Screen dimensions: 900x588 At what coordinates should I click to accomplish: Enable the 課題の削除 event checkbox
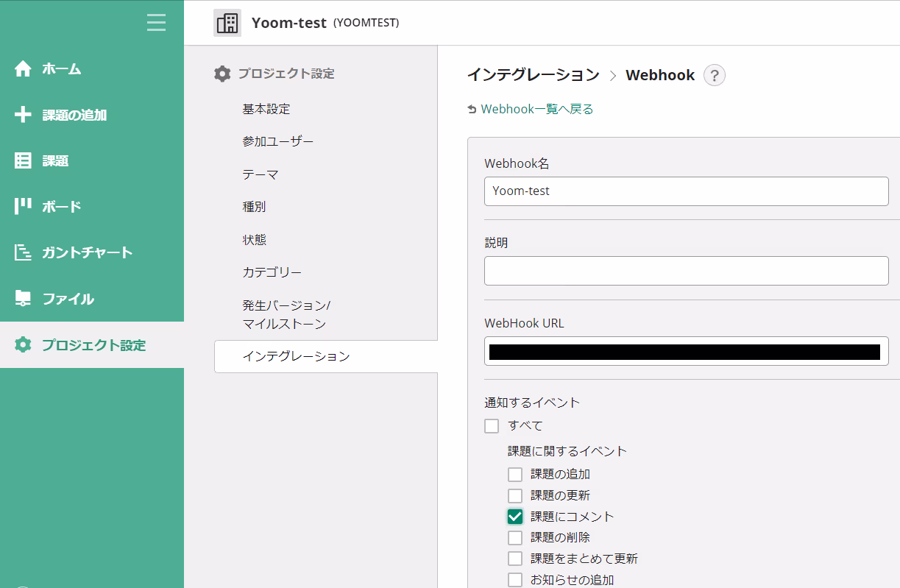coord(515,538)
